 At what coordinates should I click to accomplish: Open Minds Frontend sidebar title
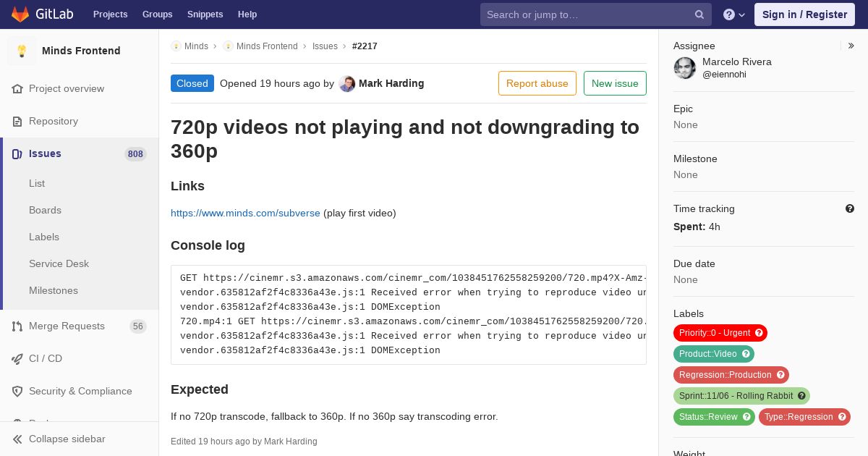pyautogui.click(x=81, y=51)
